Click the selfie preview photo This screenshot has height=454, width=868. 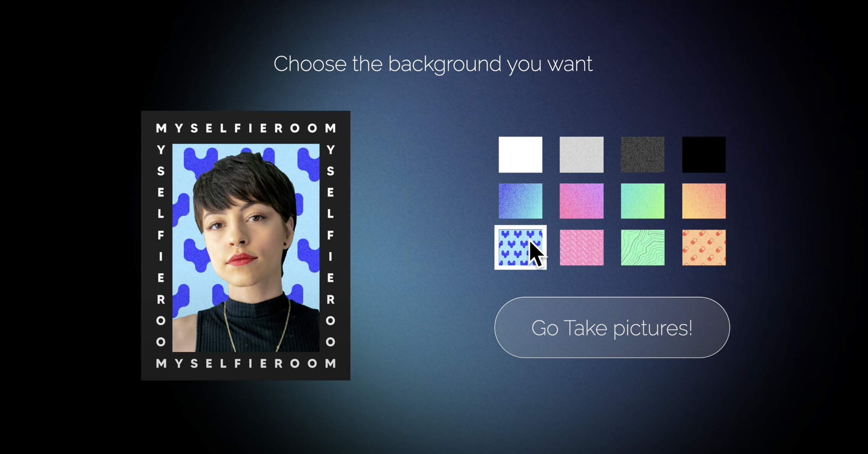tap(246, 248)
